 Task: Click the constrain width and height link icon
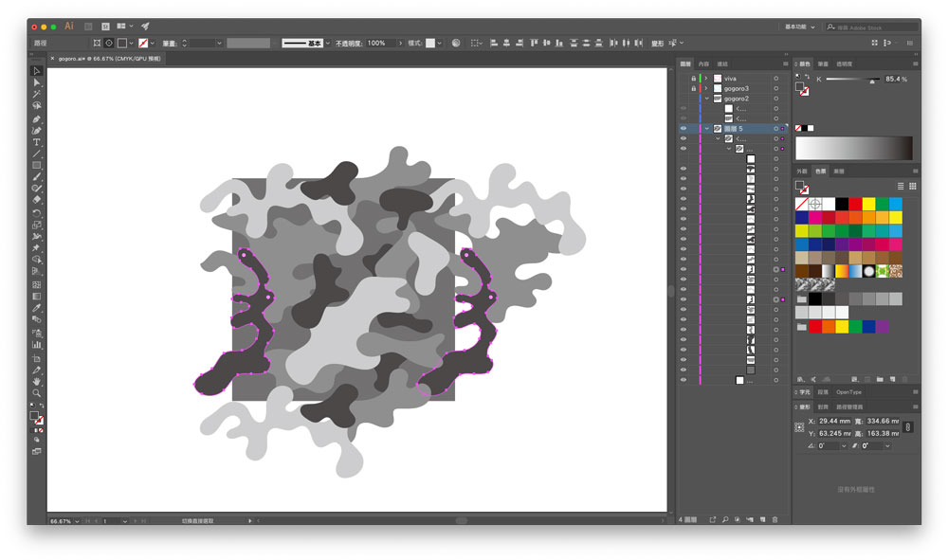pyautogui.click(x=907, y=427)
